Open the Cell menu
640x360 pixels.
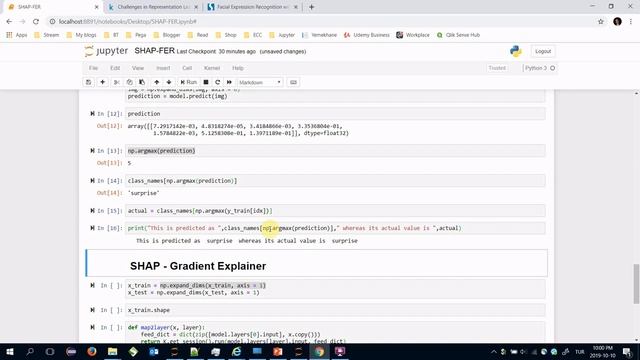tap(187, 68)
